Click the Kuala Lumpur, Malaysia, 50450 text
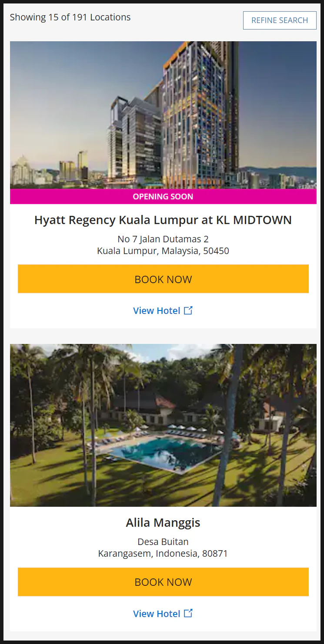Viewport: 324px width, 644px height. coord(163,251)
